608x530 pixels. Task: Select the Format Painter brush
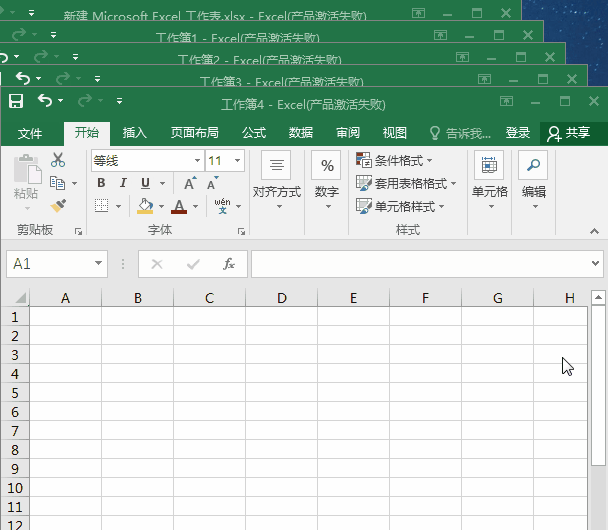pos(58,206)
